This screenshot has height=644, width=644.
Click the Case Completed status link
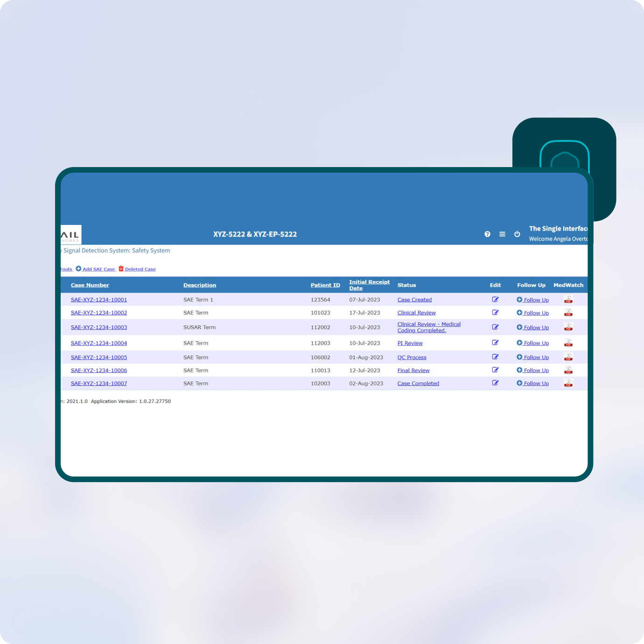coord(418,384)
